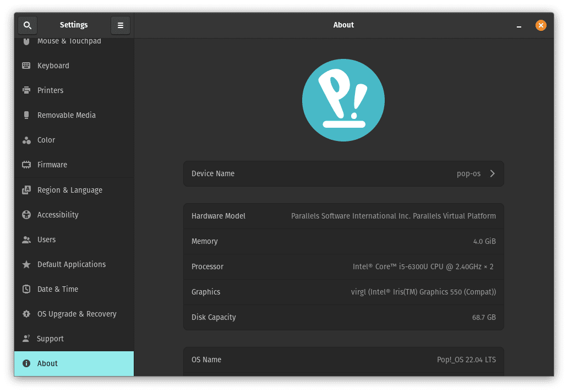The image size is (568, 392).
Task: Go to Default Applications
Action: [74, 264]
